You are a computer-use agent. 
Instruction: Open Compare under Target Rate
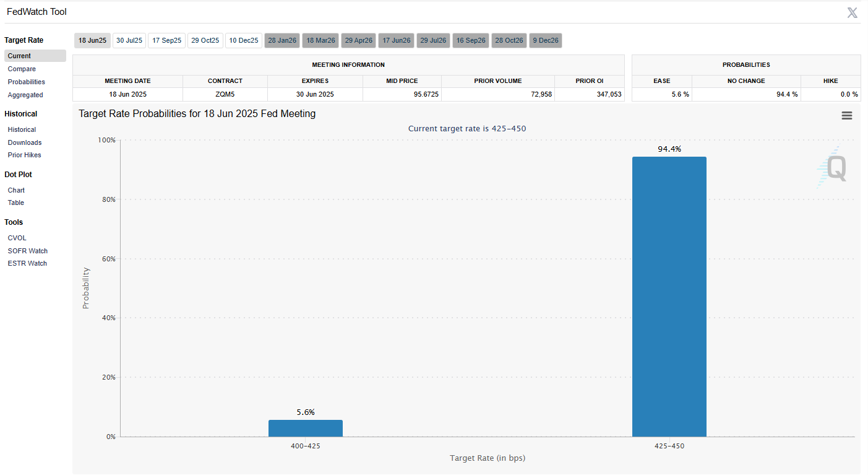(x=22, y=69)
